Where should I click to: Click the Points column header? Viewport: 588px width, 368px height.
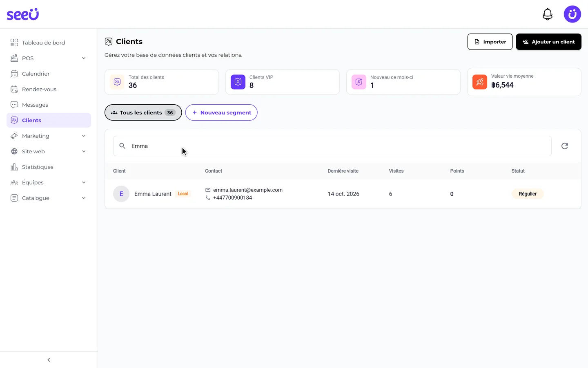coord(457,171)
